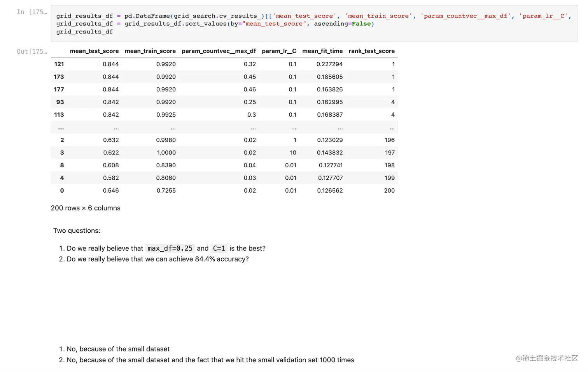Click train score value 0.9925
Screen dimensions: 588x372
pyautogui.click(x=166, y=115)
